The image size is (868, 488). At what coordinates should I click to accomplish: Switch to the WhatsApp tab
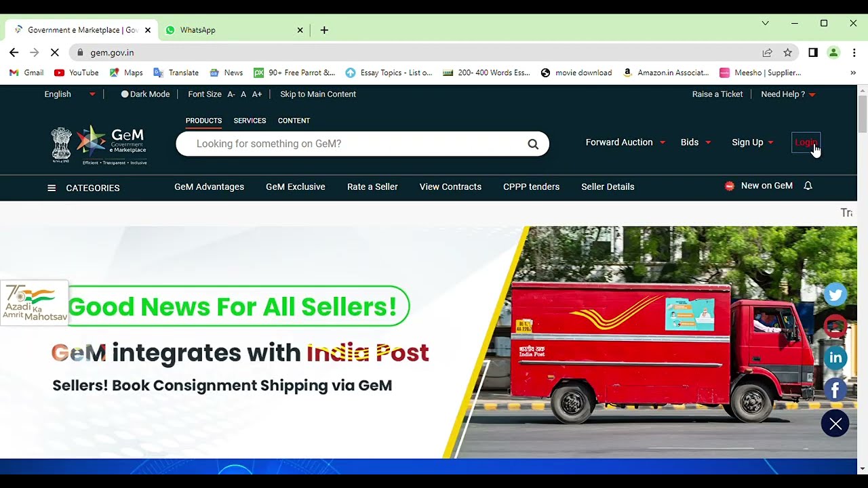234,30
